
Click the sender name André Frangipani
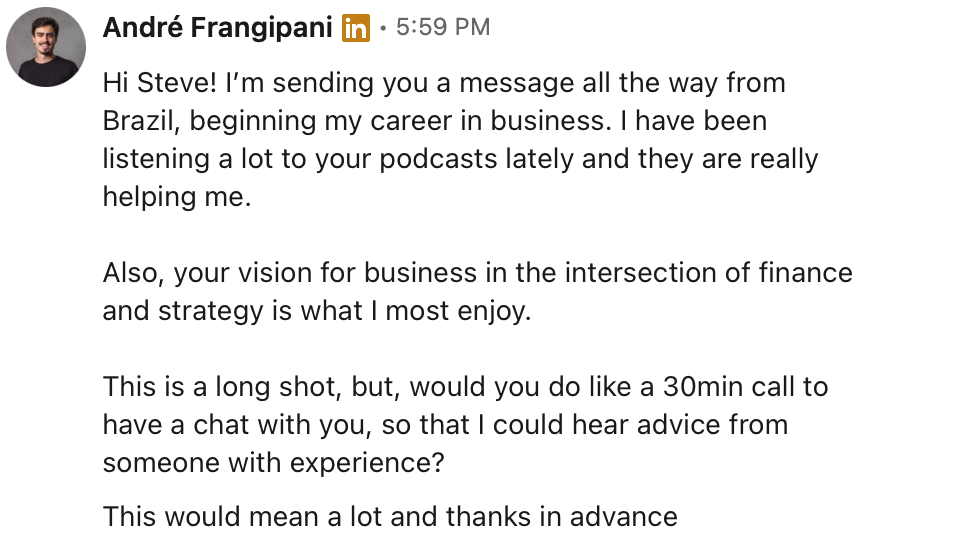pos(218,28)
